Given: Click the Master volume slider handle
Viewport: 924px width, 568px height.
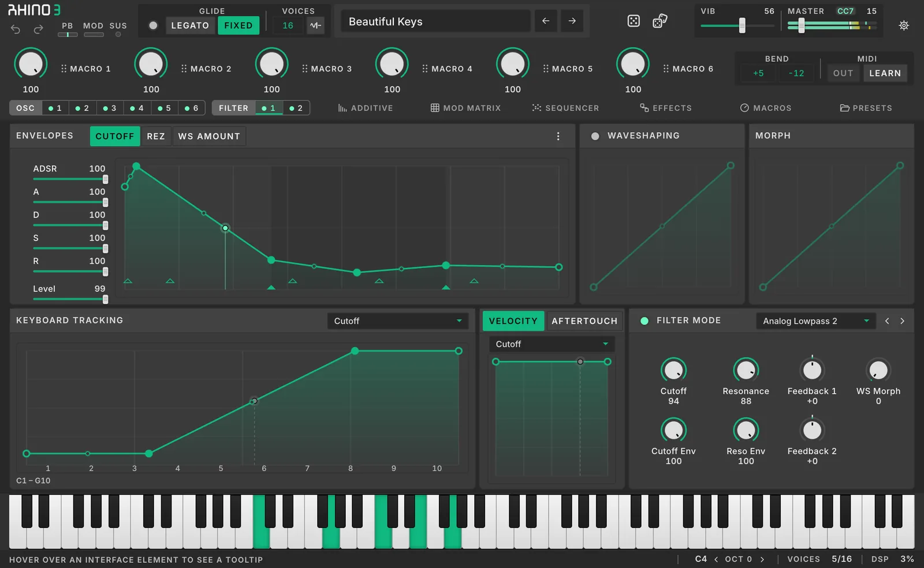Looking at the screenshot, I should tap(801, 25).
